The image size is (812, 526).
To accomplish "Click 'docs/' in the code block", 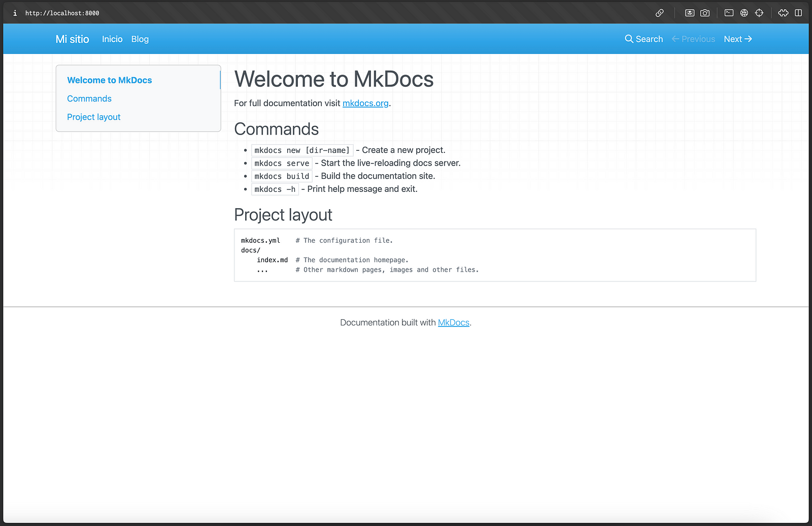I will pos(251,250).
